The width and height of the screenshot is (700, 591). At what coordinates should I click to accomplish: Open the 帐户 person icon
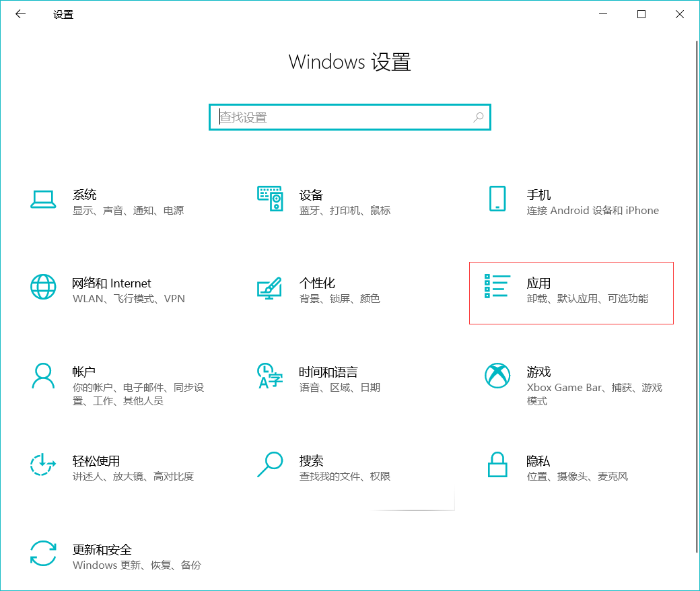[x=43, y=376]
